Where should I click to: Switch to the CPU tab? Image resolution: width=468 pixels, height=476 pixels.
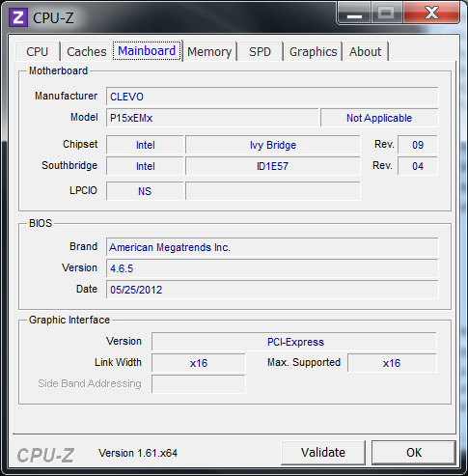[x=38, y=51]
